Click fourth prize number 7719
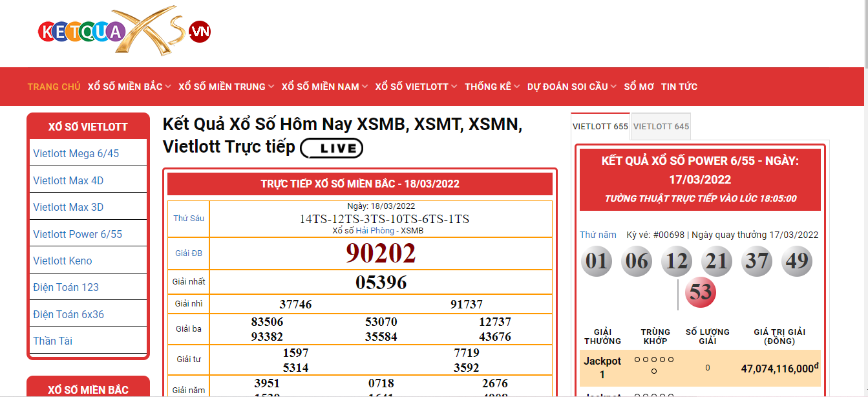 [x=467, y=353]
